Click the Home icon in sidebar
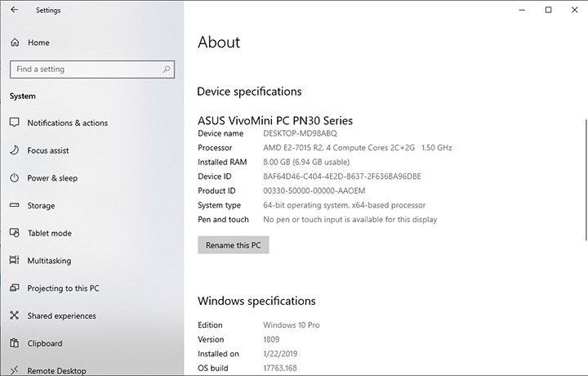This screenshot has width=588, height=376. (14, 43)
